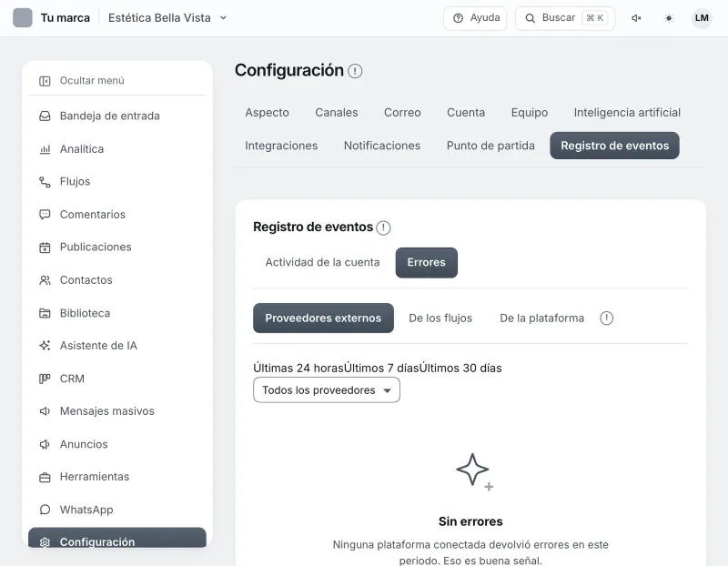Screen dimensions: 728x566
Task: Click the info icon beside Registro de eventos heading
Action: tap(383, 228)
